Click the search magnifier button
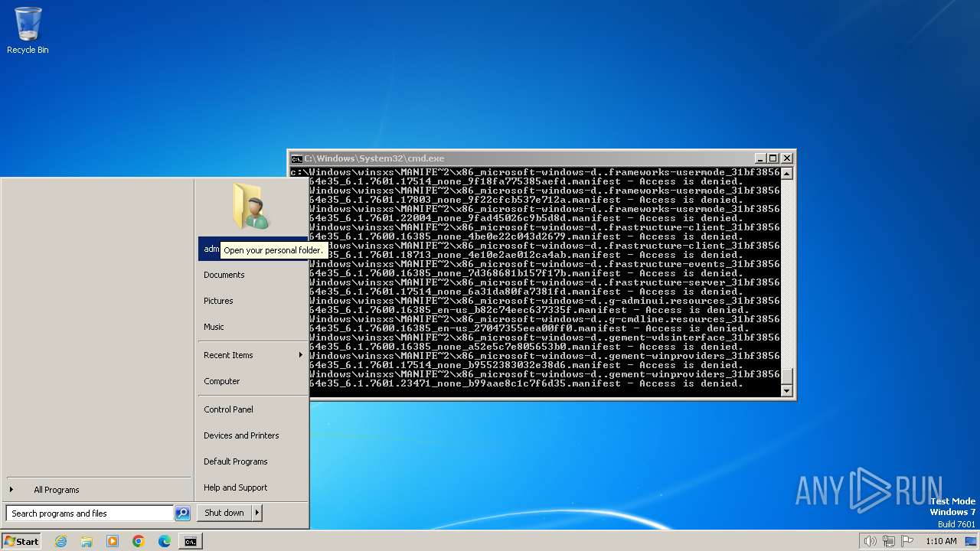This screenshot has height=551, width=980. (x=182, y=514)
